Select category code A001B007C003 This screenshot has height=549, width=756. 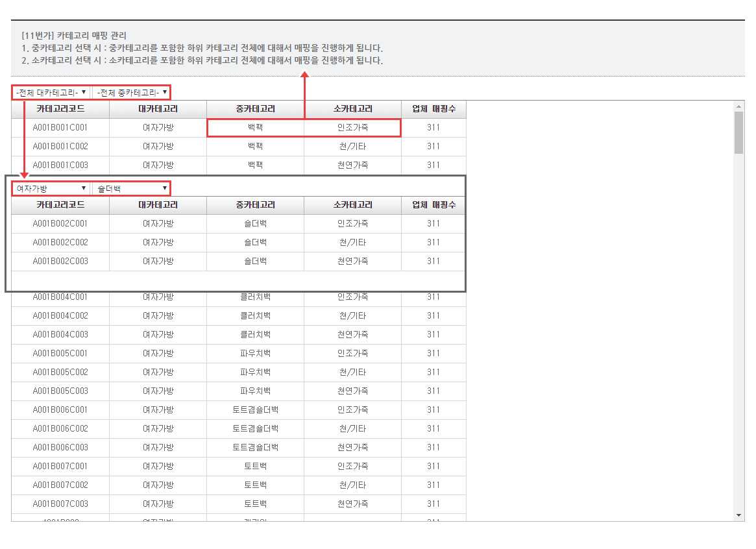point(60,504)
